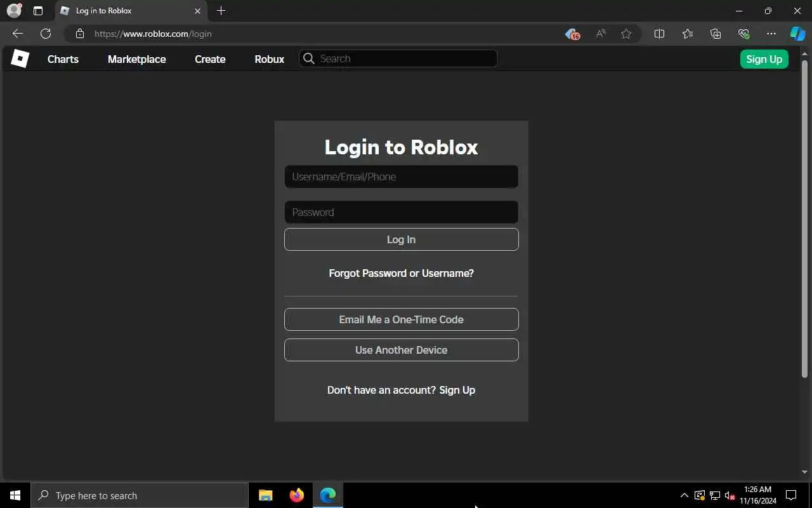Click the magnifier icon in Roblox search
The image size is (812, 508).
point(309,58)
